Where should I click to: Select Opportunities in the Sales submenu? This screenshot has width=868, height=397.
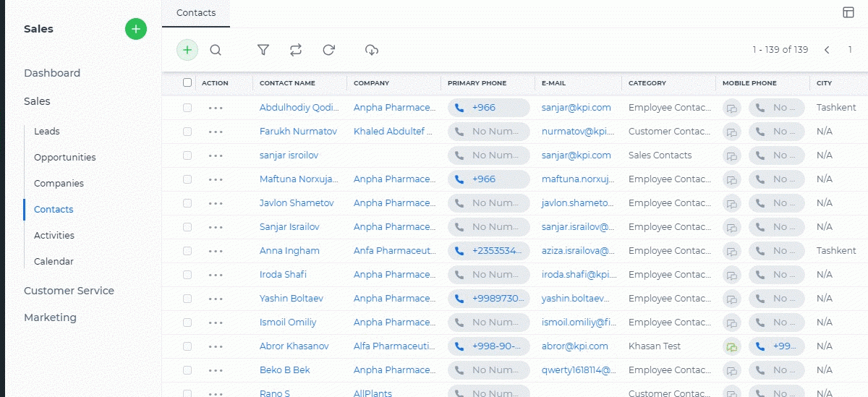click(x=64, y=158)
